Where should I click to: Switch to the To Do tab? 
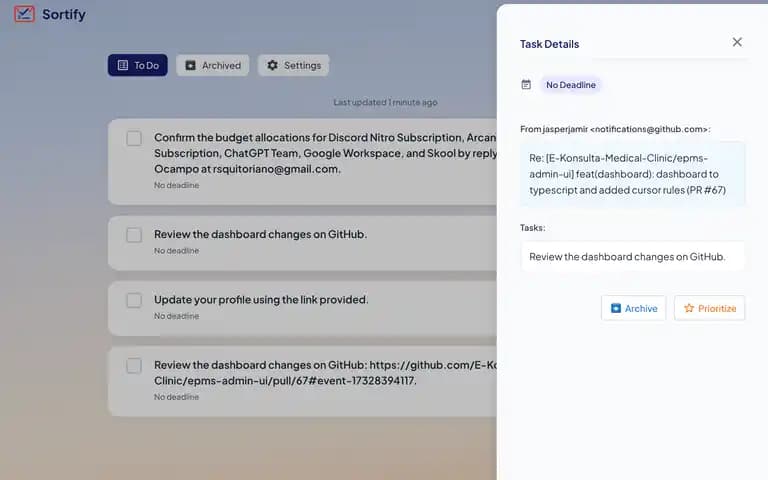tap(138, 65)
